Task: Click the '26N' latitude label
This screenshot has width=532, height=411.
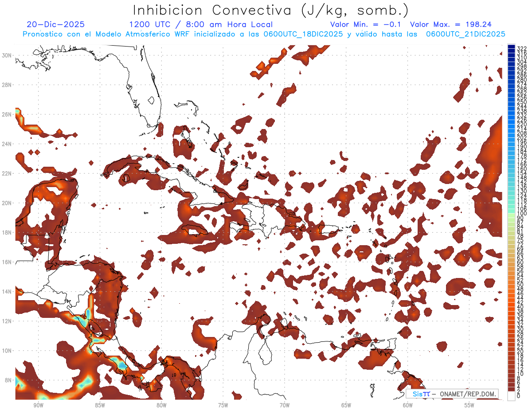Action: pyautogui.click(x=7, y=114)
